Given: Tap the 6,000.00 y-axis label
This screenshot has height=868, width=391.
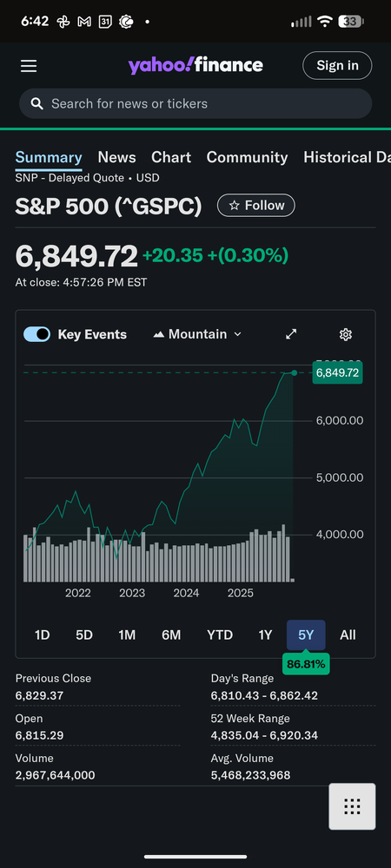Looking at the screenshot, I should pos(340,421).
